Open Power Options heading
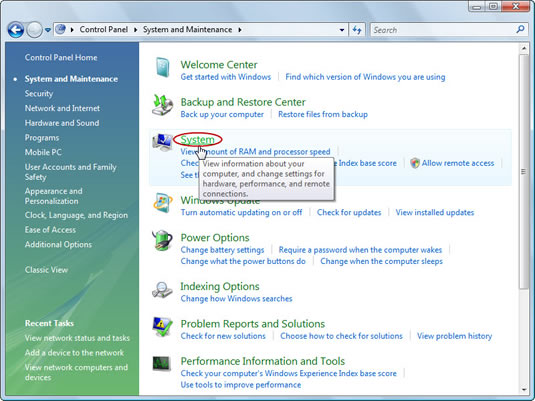Image resolution: width=535 pixels, height=401 pixels. point(215,238)
